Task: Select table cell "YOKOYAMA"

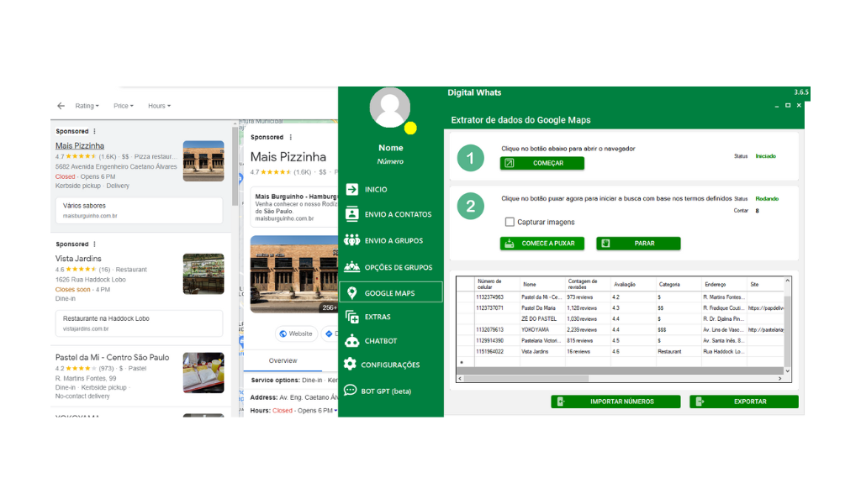Action: (x=543, y=329)
